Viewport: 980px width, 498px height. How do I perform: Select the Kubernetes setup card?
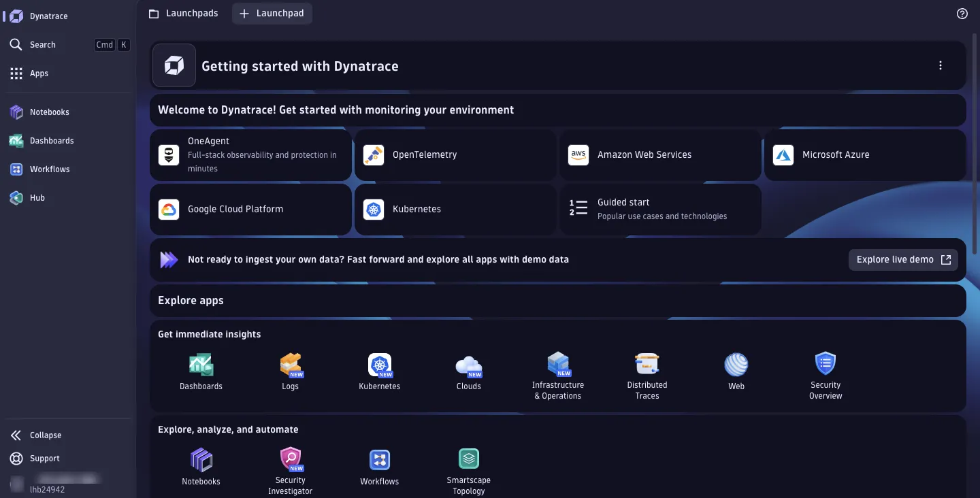pos(455,210)
